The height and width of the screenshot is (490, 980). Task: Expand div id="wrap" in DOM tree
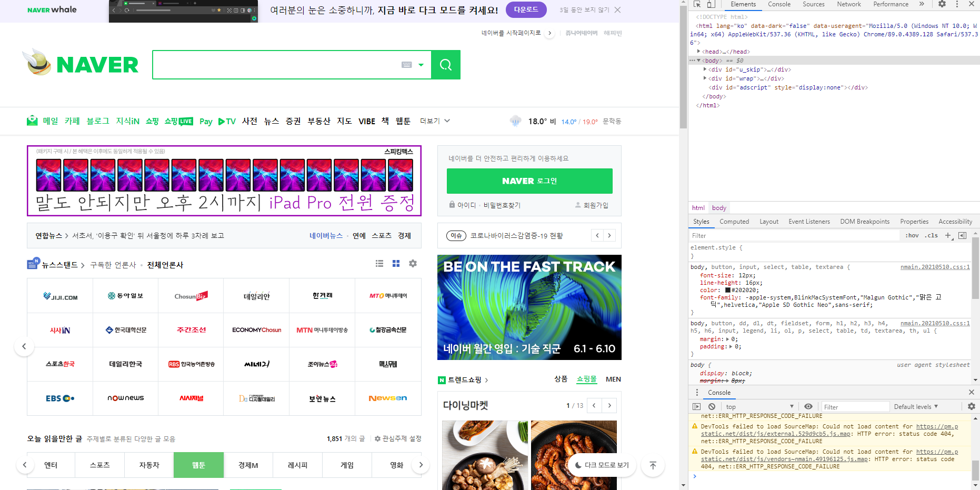(705, 78)
